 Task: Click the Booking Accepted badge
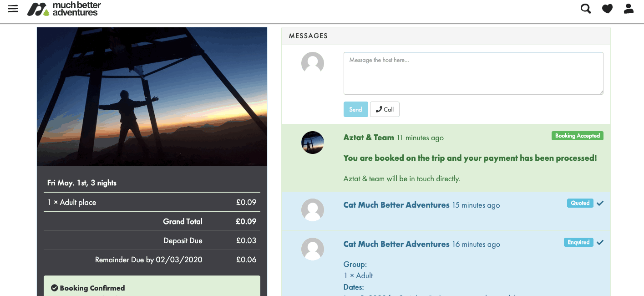click(577, 136)
